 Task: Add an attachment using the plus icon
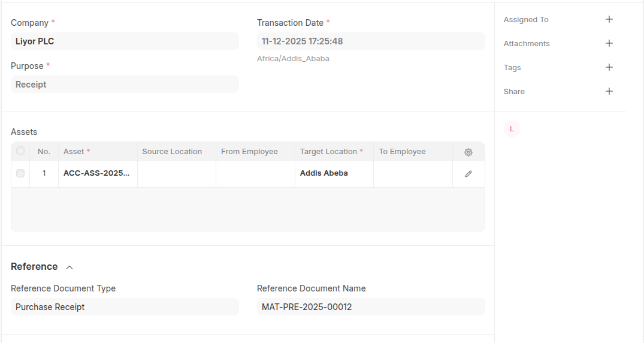click(609, 43)
